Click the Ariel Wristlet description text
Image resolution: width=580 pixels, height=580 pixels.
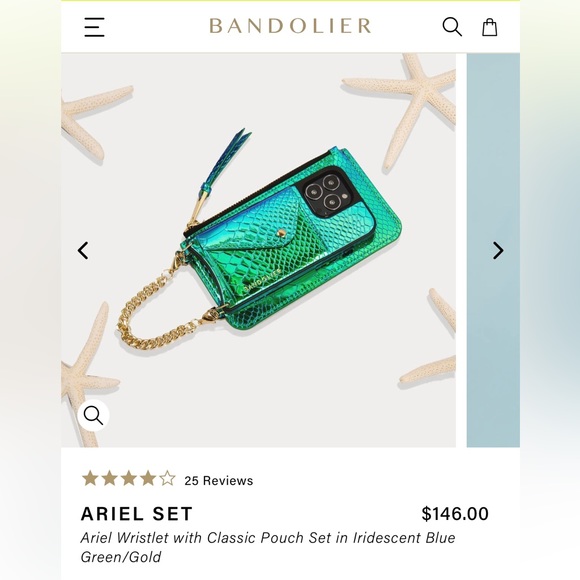point(268,547)
